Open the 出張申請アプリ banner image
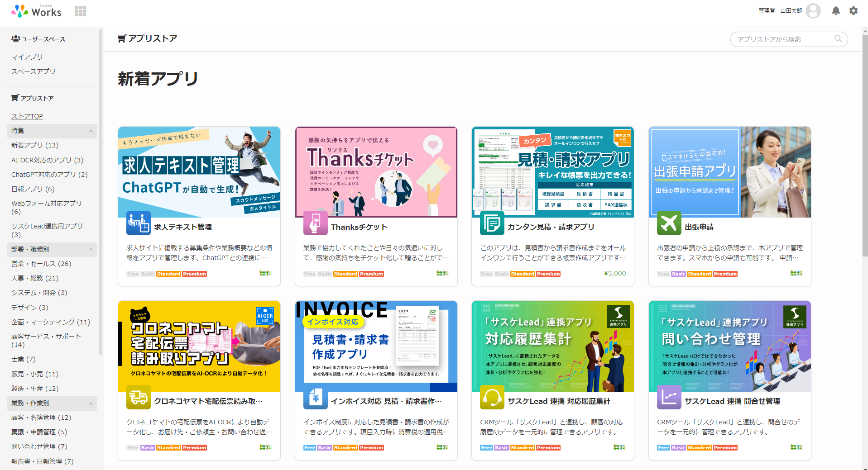 [x=730, y=172]
